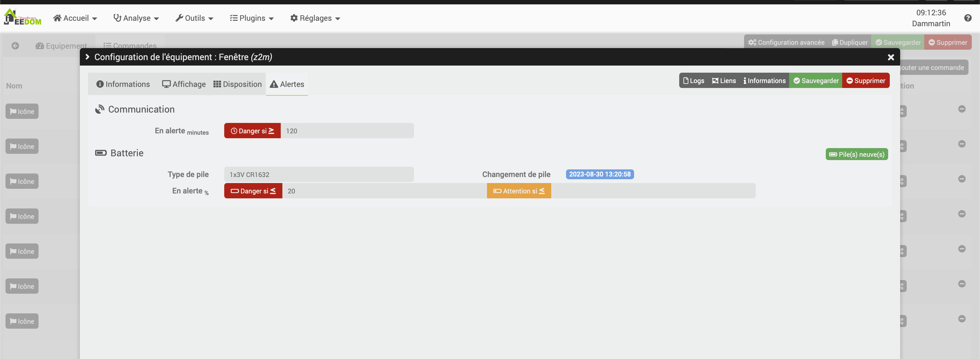Open Liens from modal toolbar
Screen dimensions: 980x359
(724, 81)
